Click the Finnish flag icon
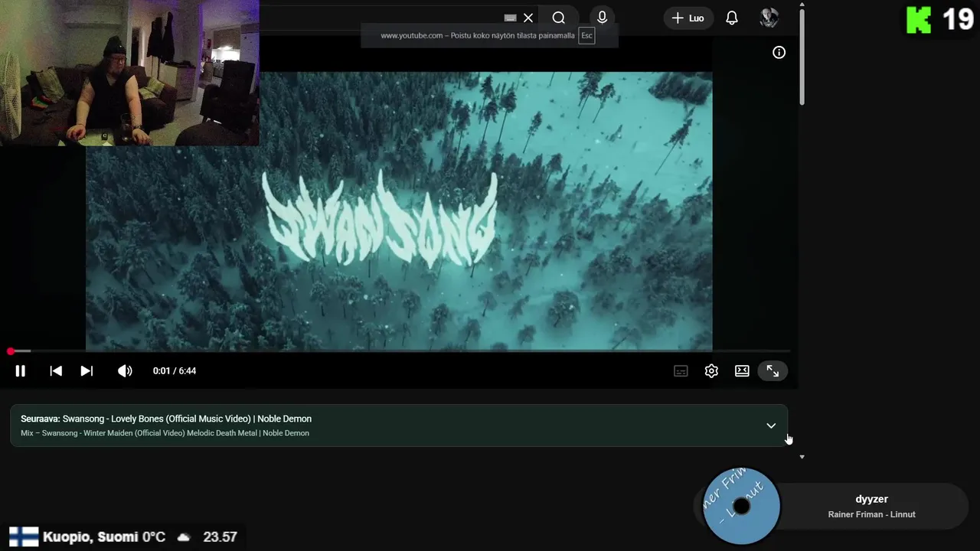Viewport: 980px width, 551px height. [x=24, y=537]
